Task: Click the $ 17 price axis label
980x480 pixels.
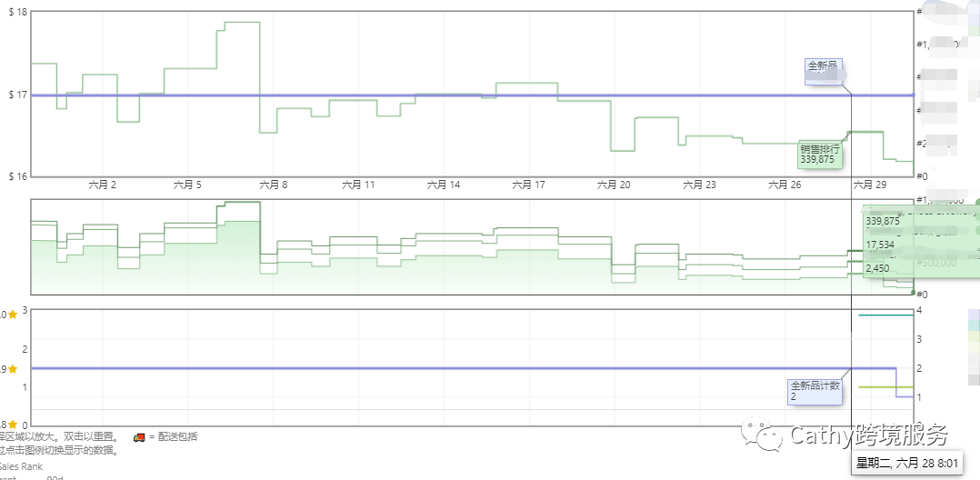Action: (x=18, y=95)
